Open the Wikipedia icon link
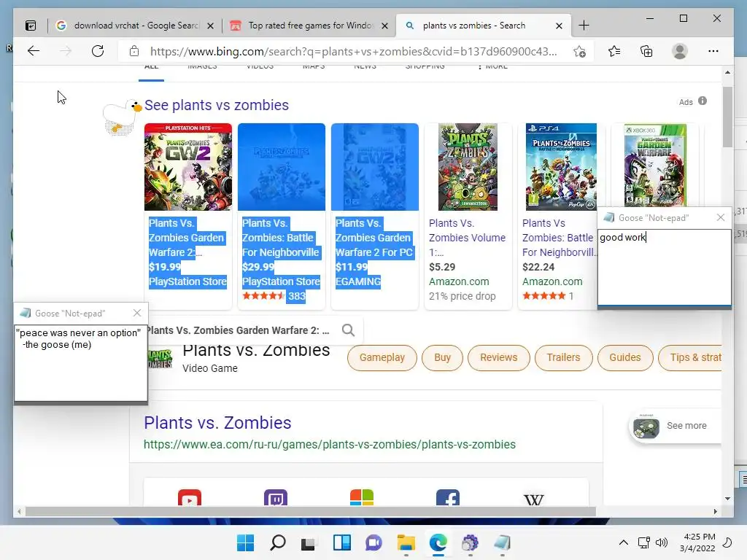The width and height of the screenshot is (747, 560). [x=533, y=499]
